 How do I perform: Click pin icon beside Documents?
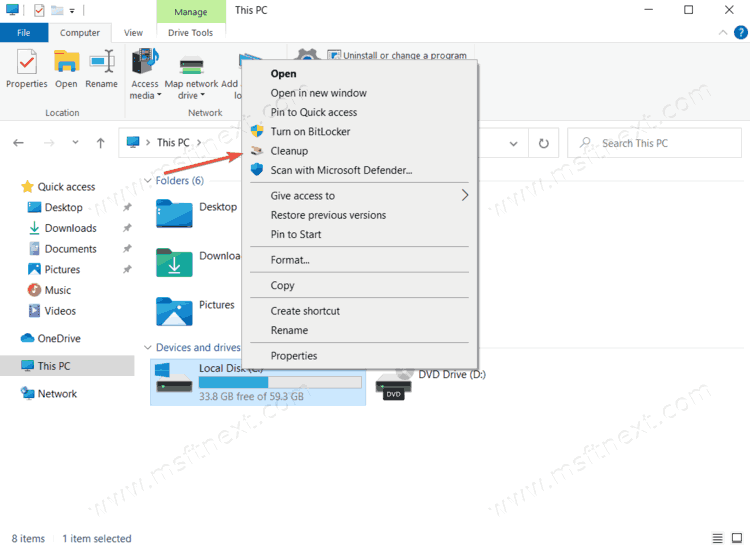(127, 249)
